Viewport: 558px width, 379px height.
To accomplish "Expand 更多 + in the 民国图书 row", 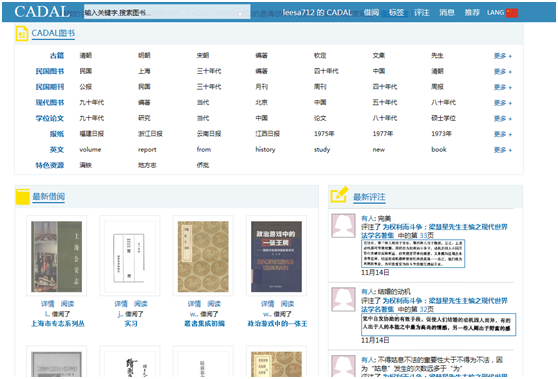I will (x=503, y=72).
